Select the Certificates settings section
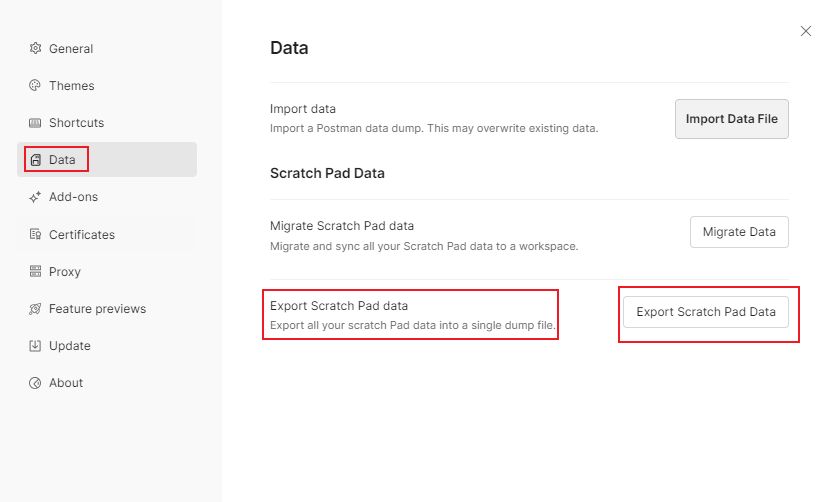Viewport: 828px width, 502px height. pos(82,235)
